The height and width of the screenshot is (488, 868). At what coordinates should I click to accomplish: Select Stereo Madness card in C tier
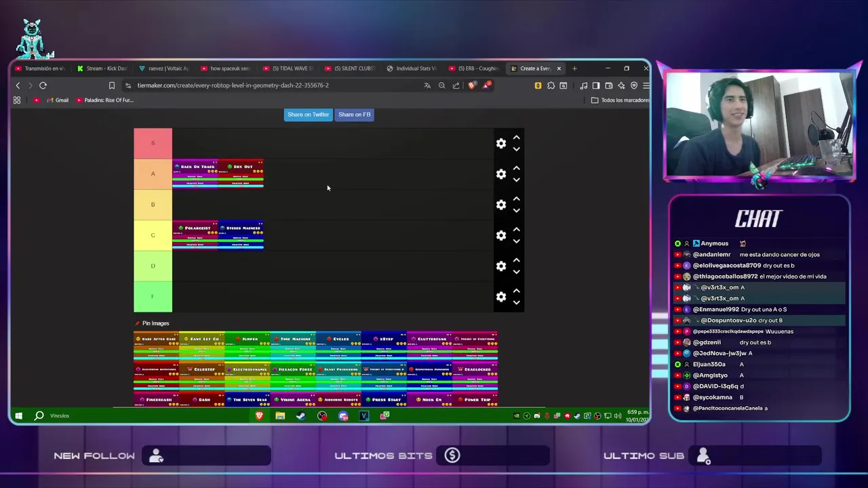click(241, 235)
